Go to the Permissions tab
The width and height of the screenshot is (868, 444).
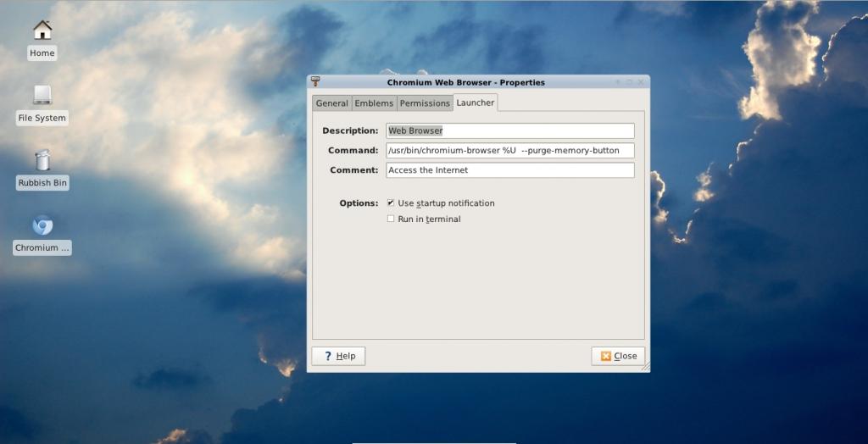(x=425, y=103)
